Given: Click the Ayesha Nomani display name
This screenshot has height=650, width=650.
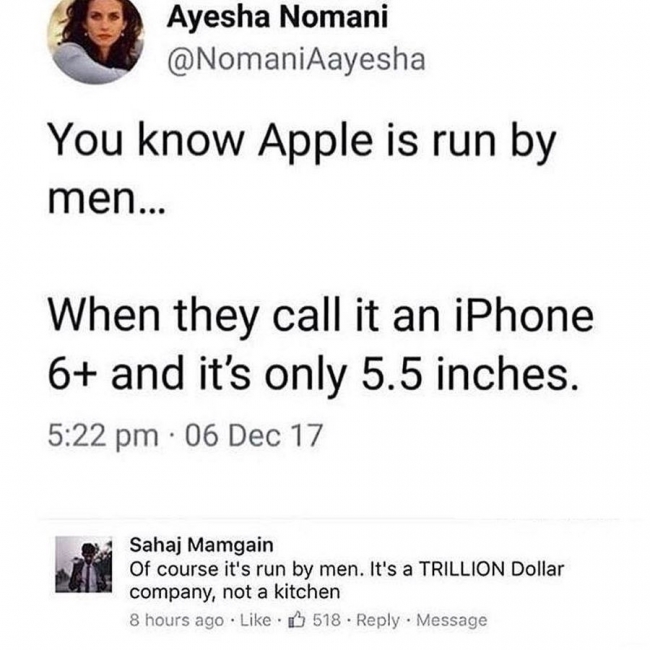Looking at the screenshot, I should (x=277, y=17).
